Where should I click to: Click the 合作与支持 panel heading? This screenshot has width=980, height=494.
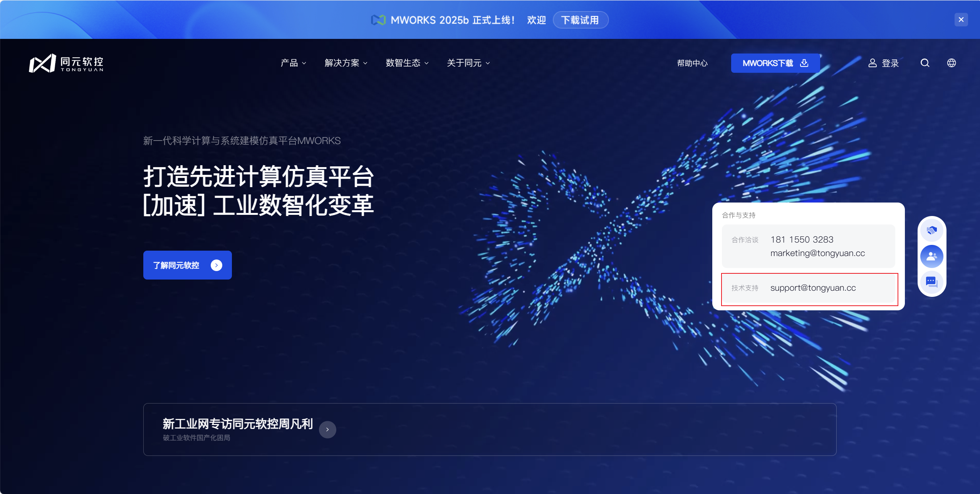point(738,215)
